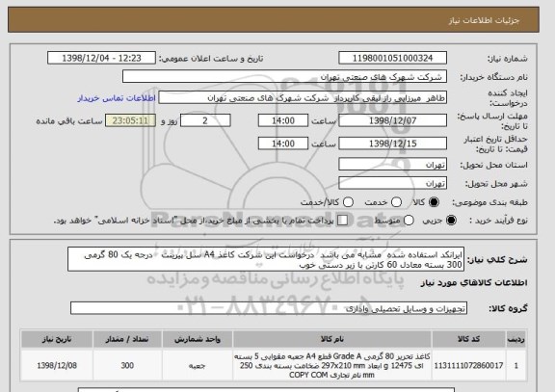This screenshot has width=555, height=392.
Task: Click the request creator name field
Action: 303,98
